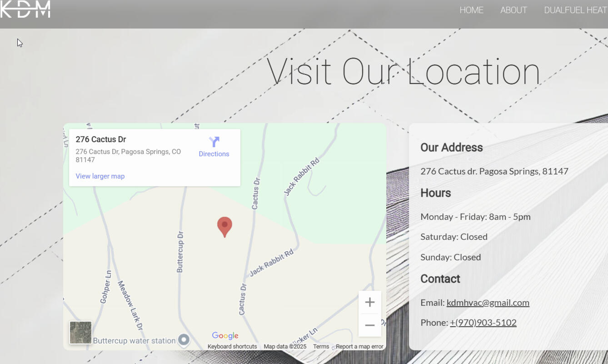Open Keyboard shortcuts on the map
Viewport: 608px width, 364px height.
tap(232, 347)
